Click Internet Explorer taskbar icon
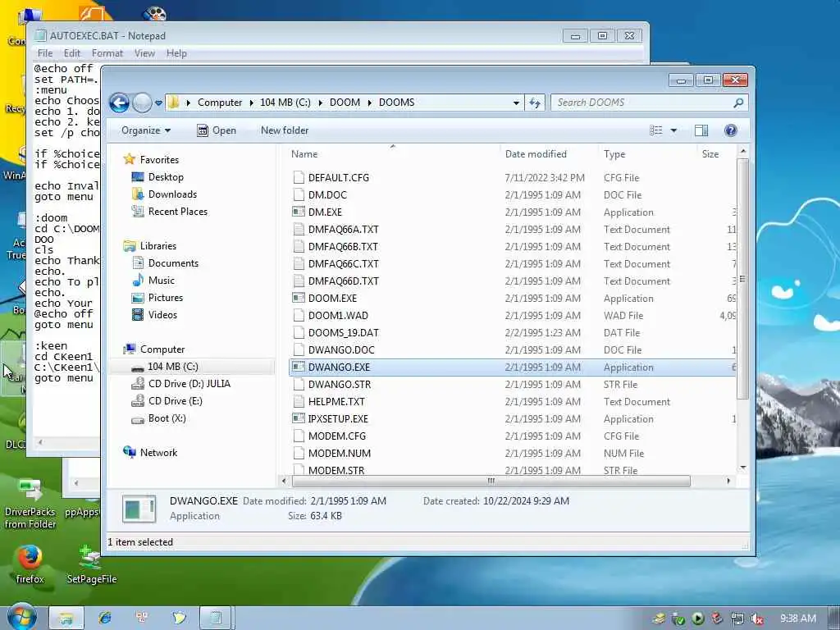 tap(104, 618)
